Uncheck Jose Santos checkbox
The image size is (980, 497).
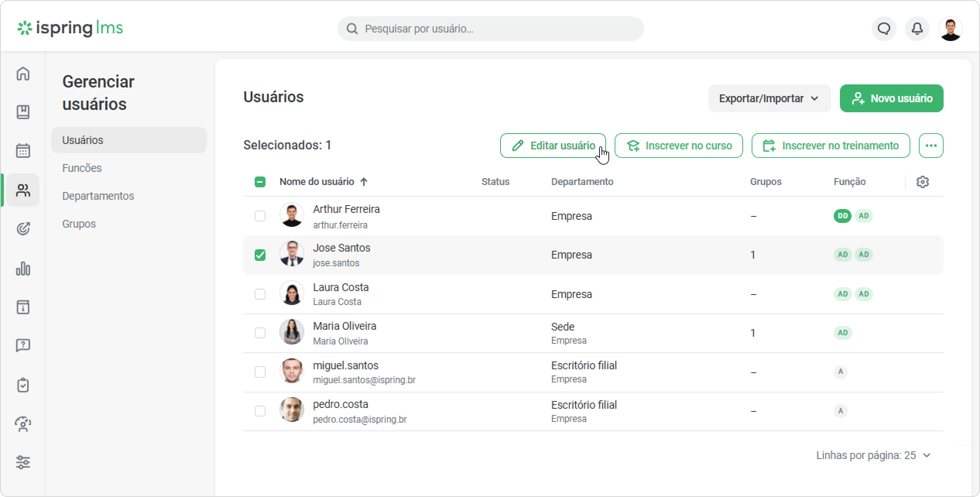click(260, 255)
